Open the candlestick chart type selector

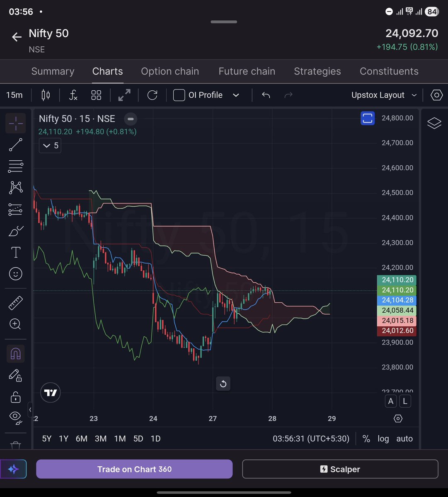coord(46,95)
